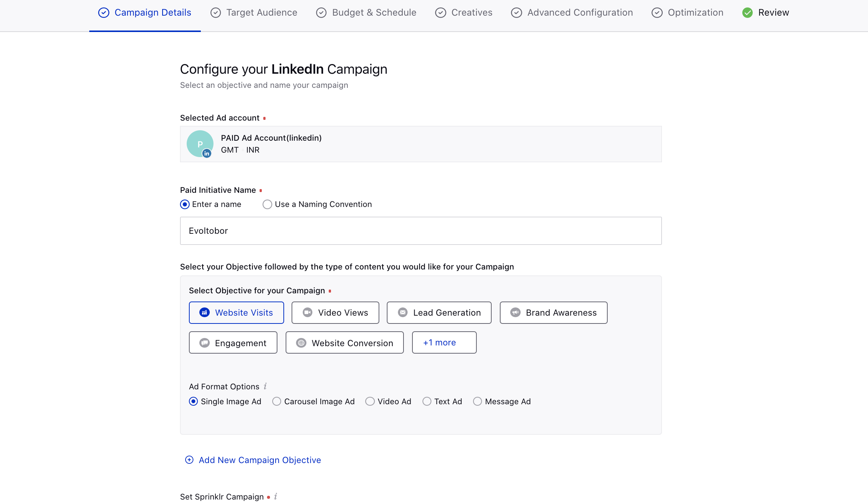Select the Single Image Ad format
The width and height of the screenshot is (868, 504).
193,401
